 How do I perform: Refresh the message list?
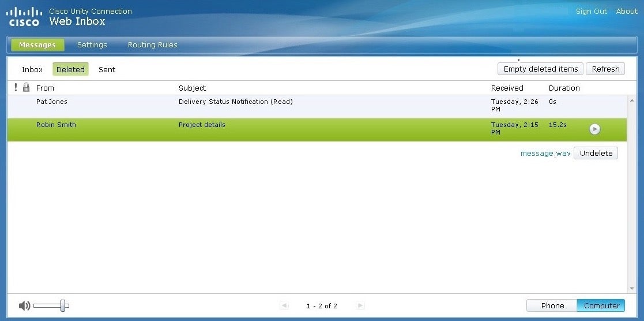(605, 69)
